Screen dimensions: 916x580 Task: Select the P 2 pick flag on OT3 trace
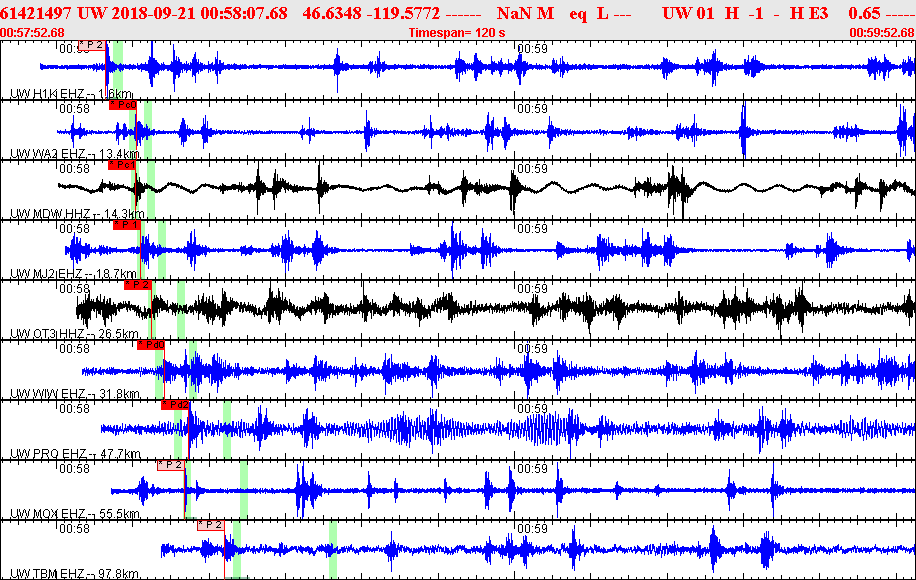click(x=138, y=285)
